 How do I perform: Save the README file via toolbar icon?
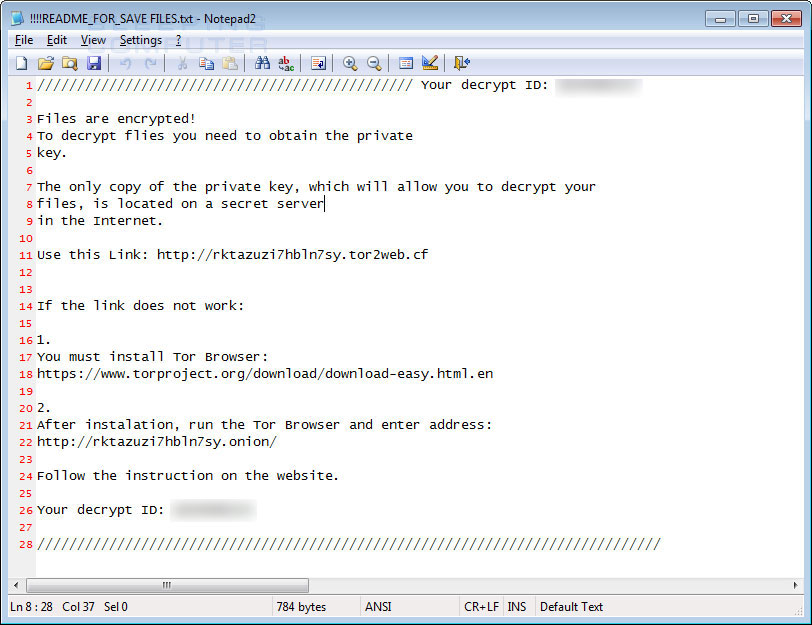94,63
